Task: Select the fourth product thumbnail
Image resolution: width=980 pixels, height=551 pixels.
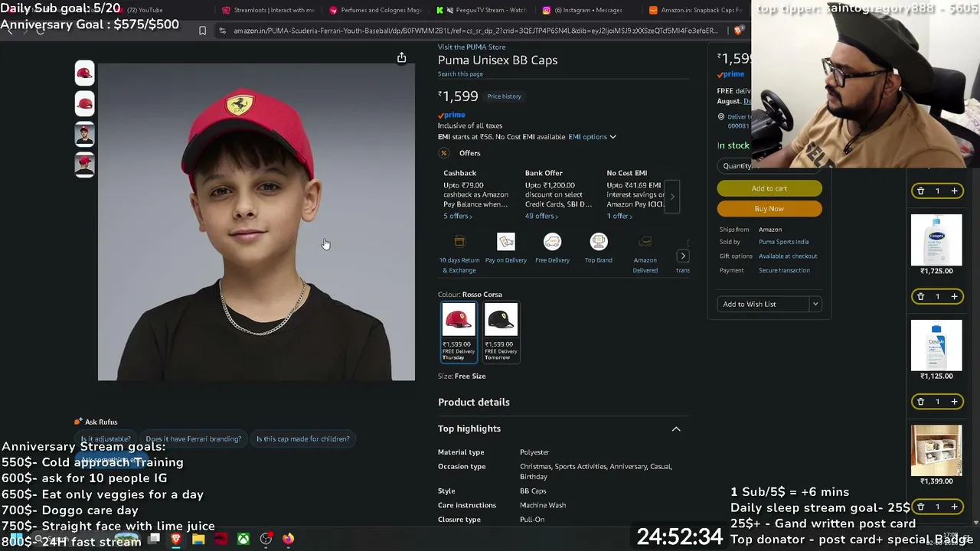Action: point(84,165)
